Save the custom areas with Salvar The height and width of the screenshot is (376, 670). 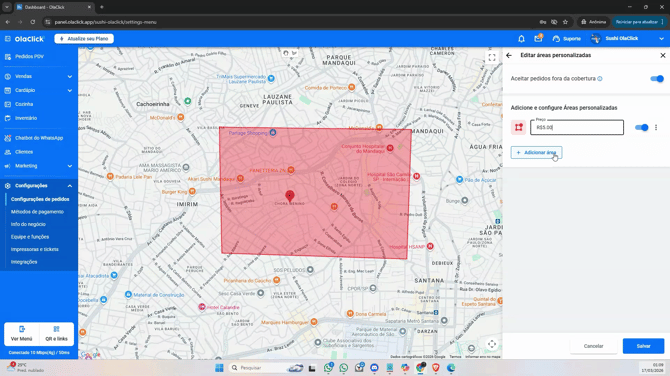pos(643,346)
